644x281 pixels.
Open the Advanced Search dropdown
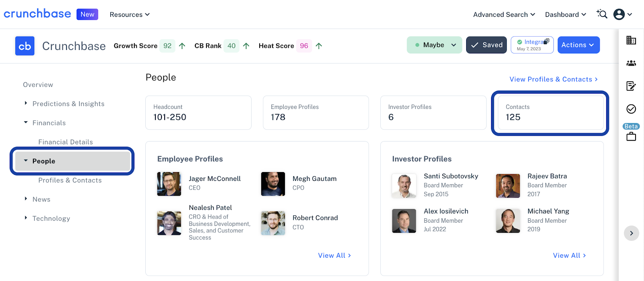(x=504, y=14)
